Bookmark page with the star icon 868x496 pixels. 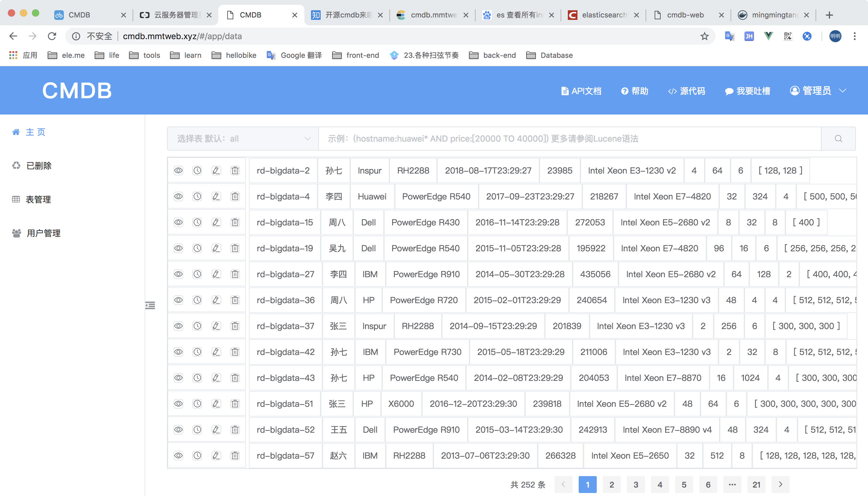pyautogui.click(x=704, y=36)
